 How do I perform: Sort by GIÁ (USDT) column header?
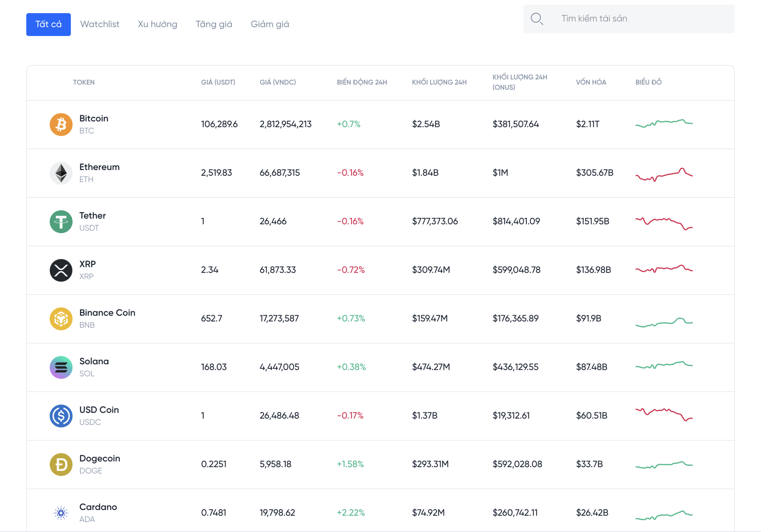pyautogui.click(x=218, y=82)
